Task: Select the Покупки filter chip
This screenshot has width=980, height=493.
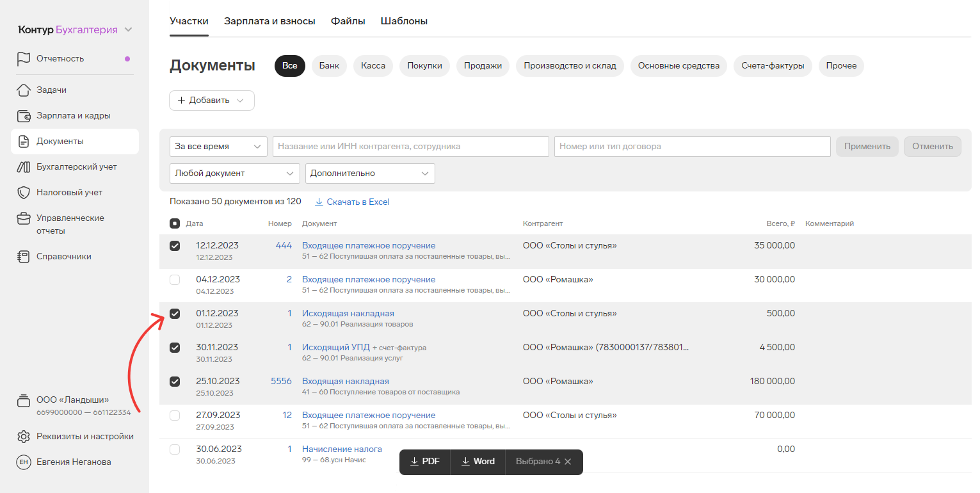Action: (x=425, y=66)
